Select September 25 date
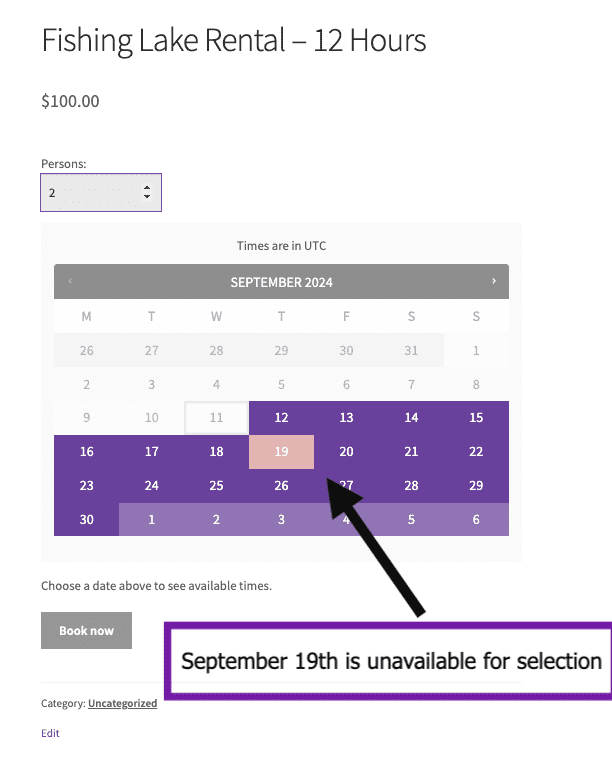 pos(216,485)
